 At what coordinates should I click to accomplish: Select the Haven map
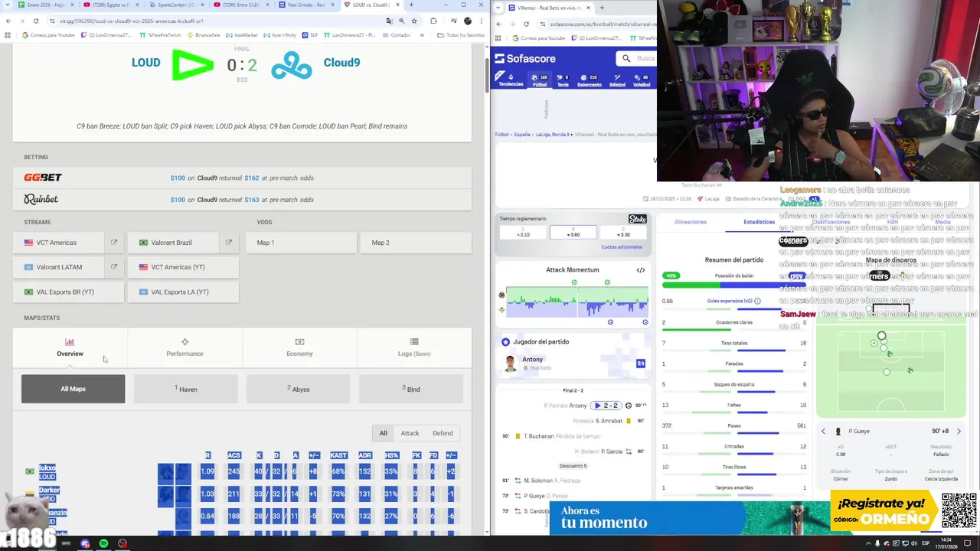pyautogui.click(x=186, y=389)
